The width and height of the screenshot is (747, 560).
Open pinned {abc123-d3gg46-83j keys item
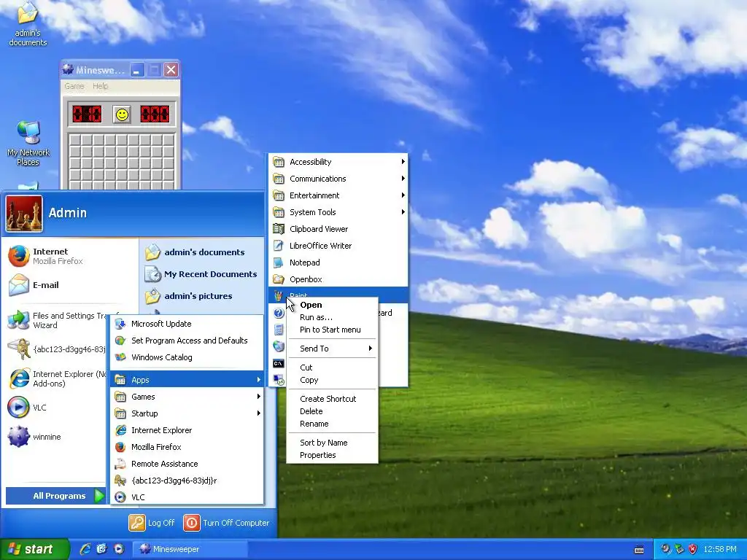point(56,349)
